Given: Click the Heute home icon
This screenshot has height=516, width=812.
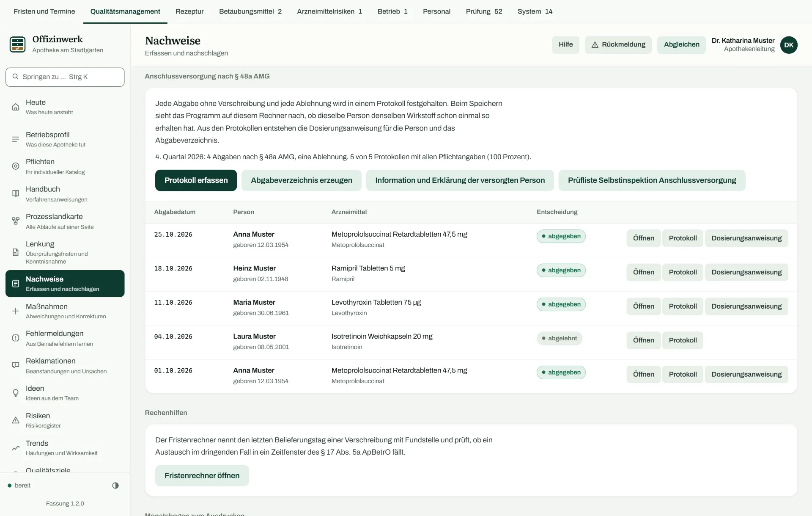Looking at the screenshot, I should pyautogui.click(x=16, y=107).
